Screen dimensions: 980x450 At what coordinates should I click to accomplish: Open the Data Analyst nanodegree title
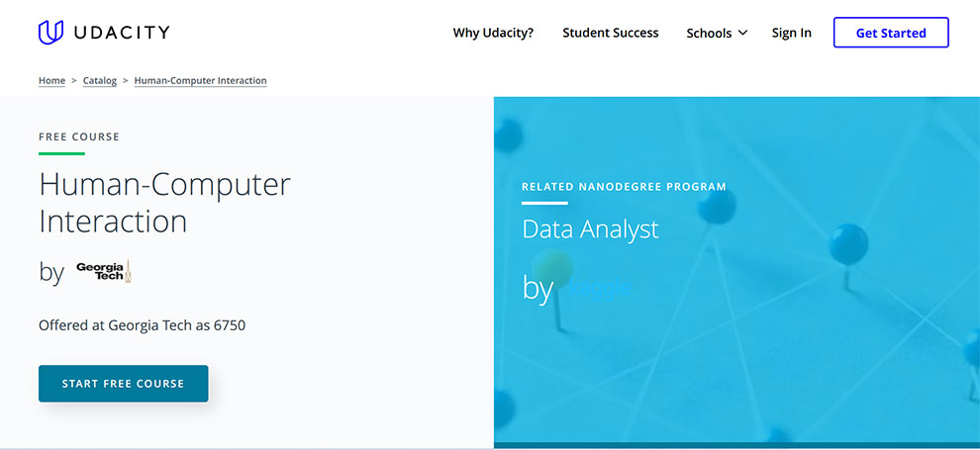click(590, 229)
